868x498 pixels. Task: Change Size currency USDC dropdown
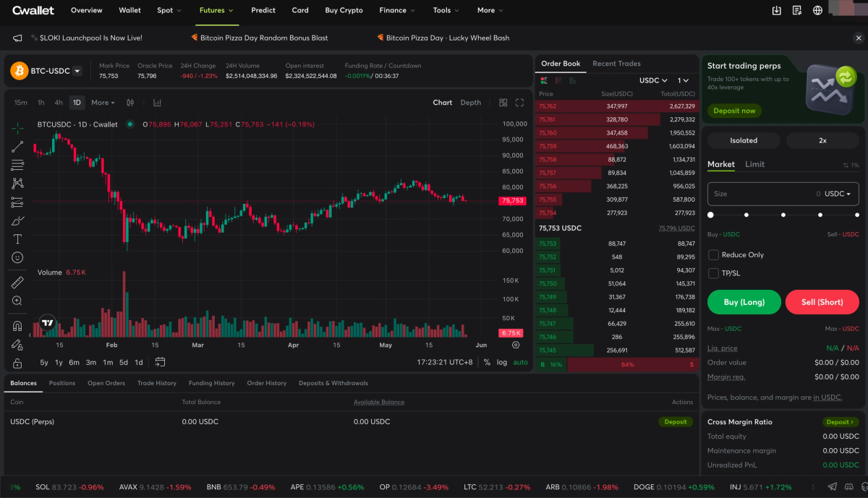click(838, 194)
